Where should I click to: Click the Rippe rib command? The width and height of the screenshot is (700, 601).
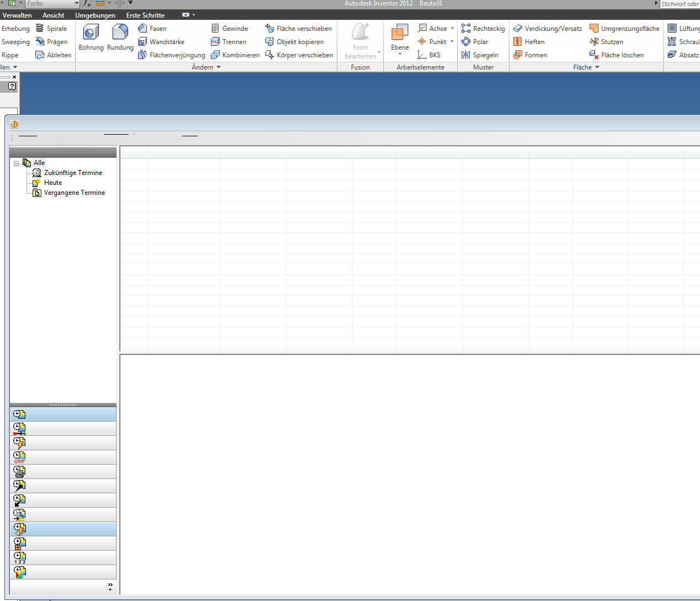coord(10,55)
